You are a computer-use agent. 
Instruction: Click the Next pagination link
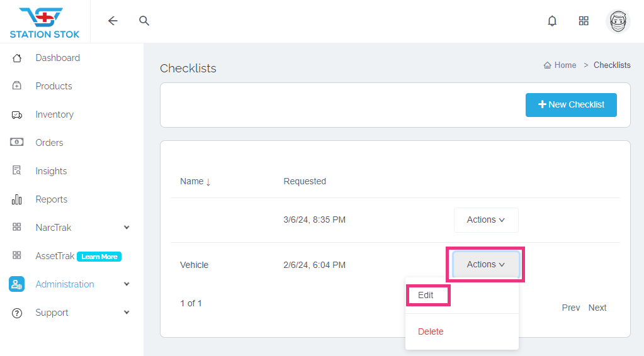(x=597, y=308)
